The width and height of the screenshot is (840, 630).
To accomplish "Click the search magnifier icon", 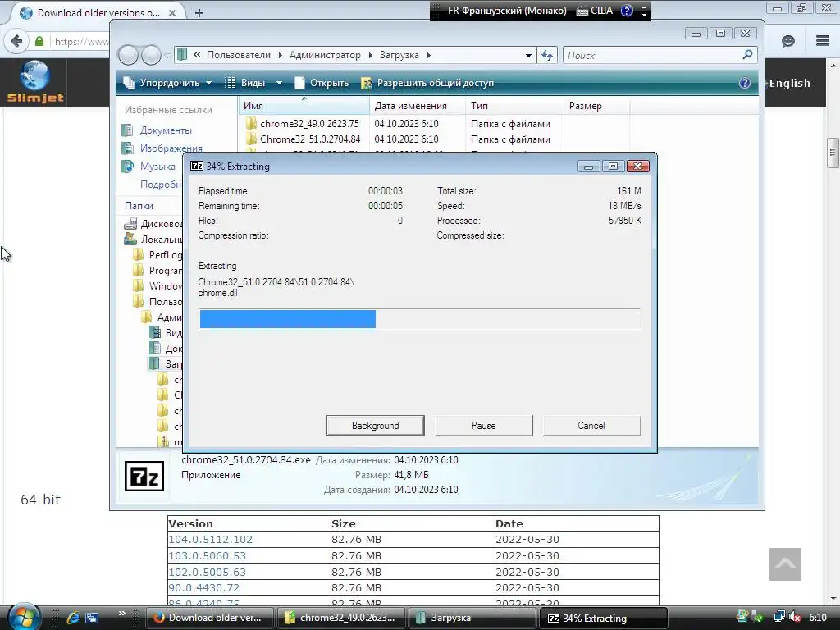I will coord(748,55).
